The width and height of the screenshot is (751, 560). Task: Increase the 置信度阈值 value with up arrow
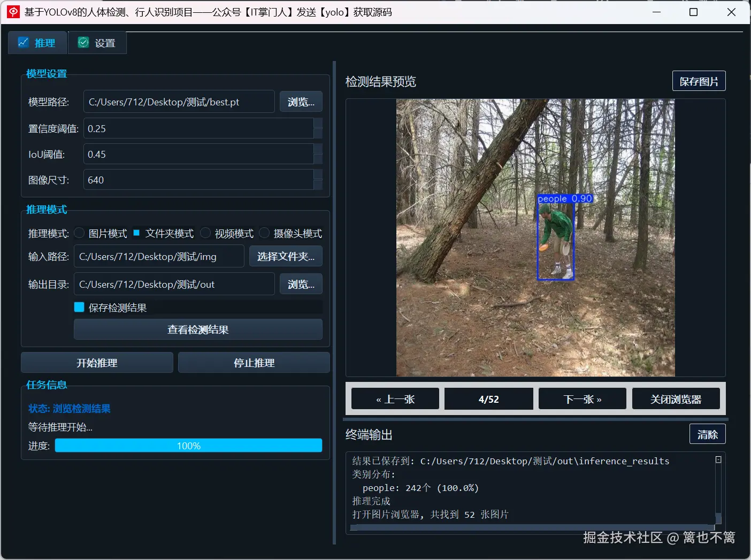click(318, 123)
